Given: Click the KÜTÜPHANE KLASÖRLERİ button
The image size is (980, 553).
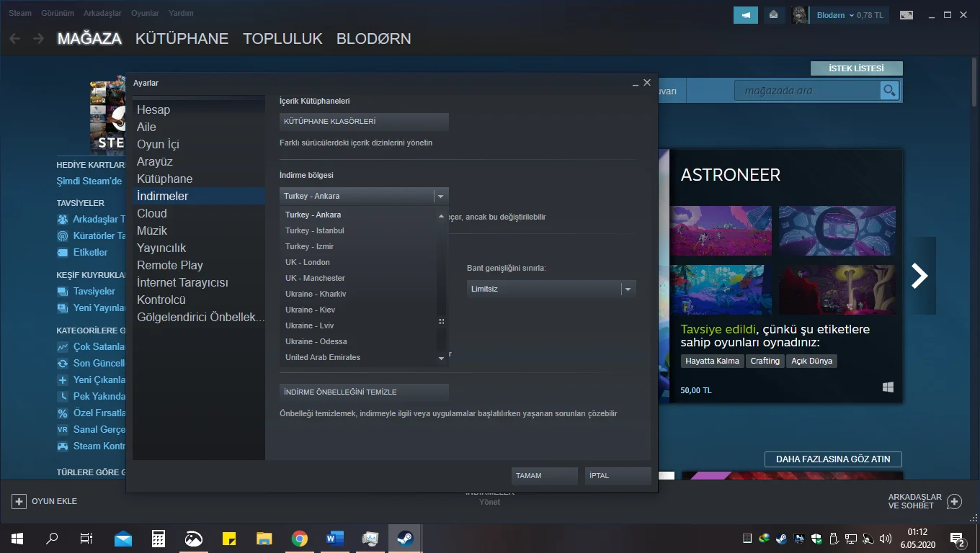Looking at the screenshot, I should click(x=364, y=122).
